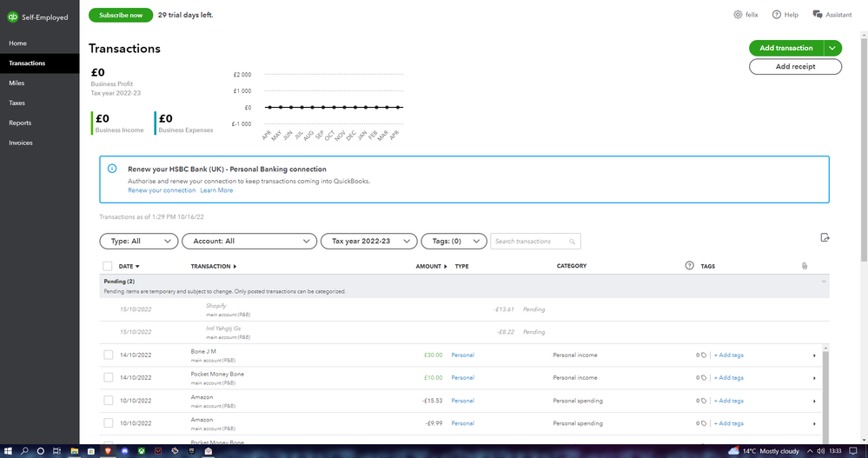Open the Tax year 2022-23 dropdown
This screenshot has height=458, width=868.
(369, 241)
